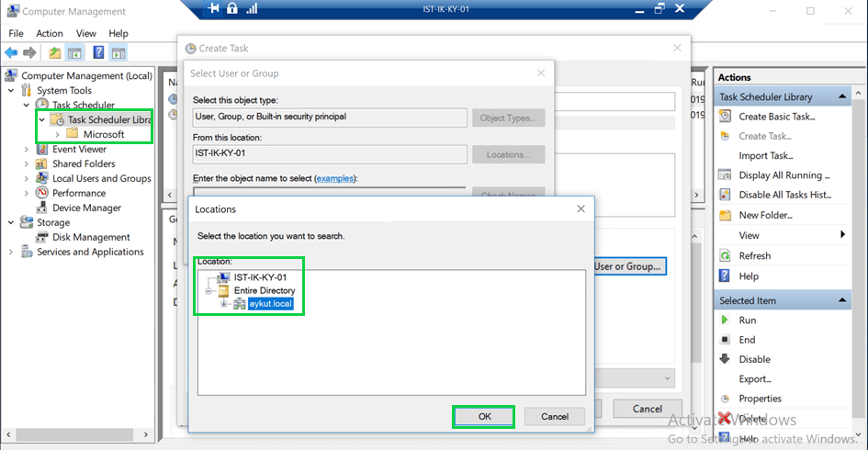Click Create Basic Task in Actions pane
The image size is (868, 450).
tap(777, 117)
